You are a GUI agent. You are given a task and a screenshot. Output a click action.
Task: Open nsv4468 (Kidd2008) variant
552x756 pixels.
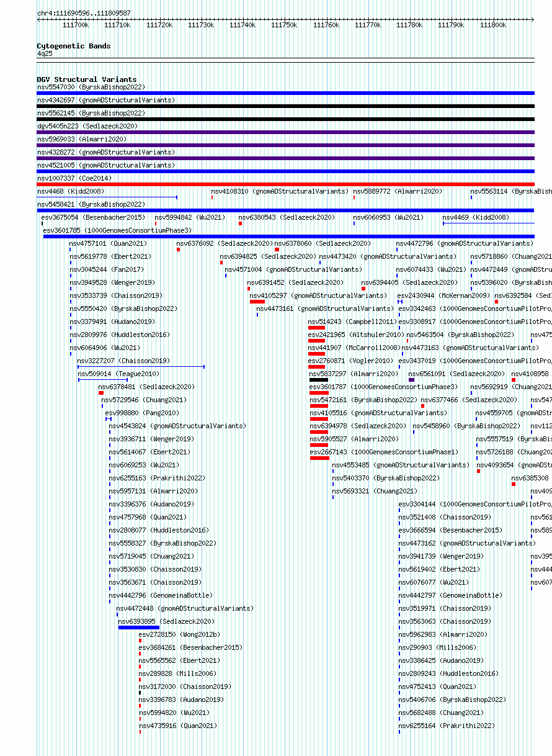tap(70, 191)
